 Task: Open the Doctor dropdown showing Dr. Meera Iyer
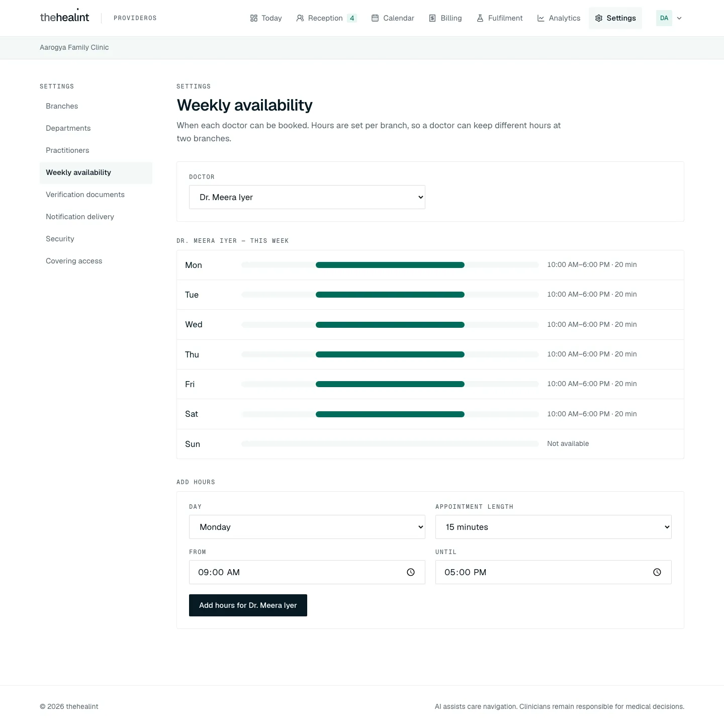[x=307, y=197]
